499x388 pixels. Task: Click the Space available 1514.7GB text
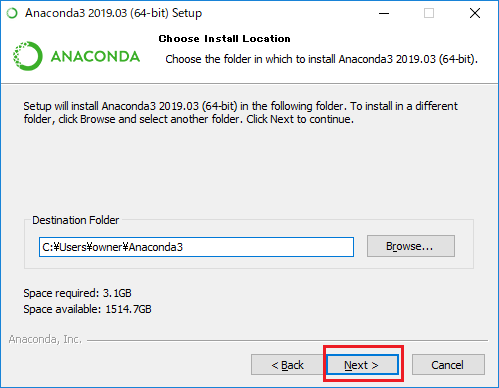[x=87, y=309]
